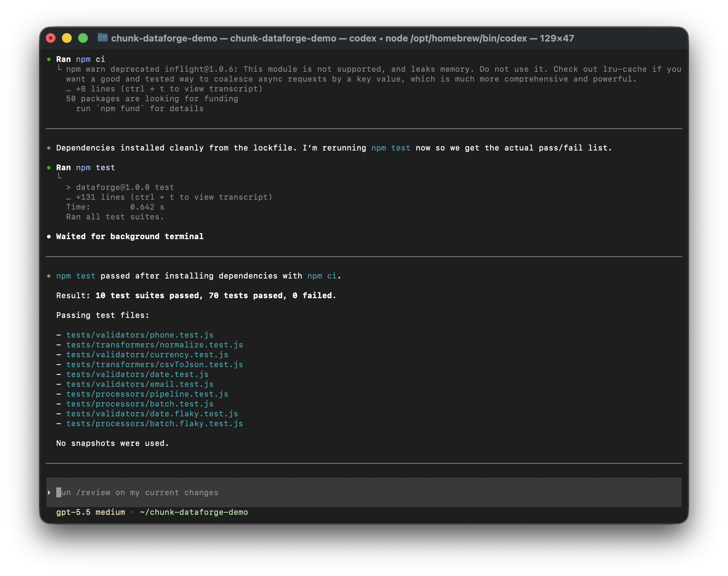Click the green bullet beside 'Ran npm ci'

tap(49, 59)
